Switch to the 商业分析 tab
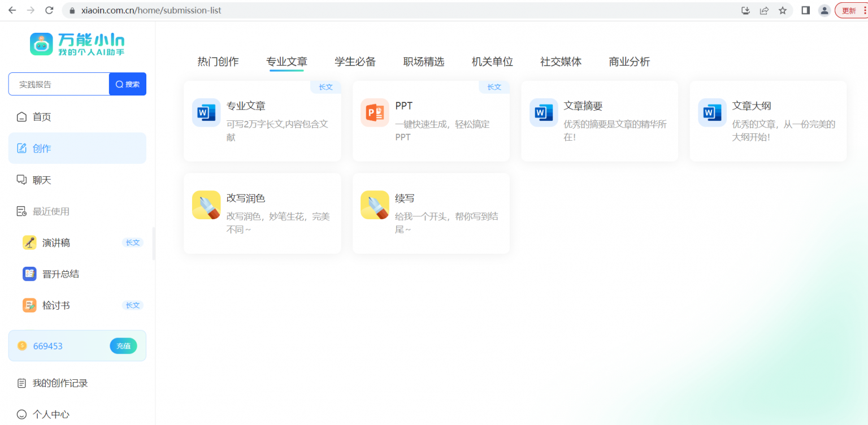Viewport: 868px width, 425px height. point(630,62)
